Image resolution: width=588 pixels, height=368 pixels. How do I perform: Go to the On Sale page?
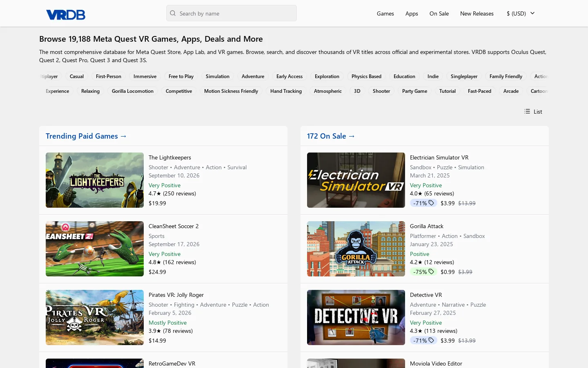pyautogui.click(x=439, y=13)
